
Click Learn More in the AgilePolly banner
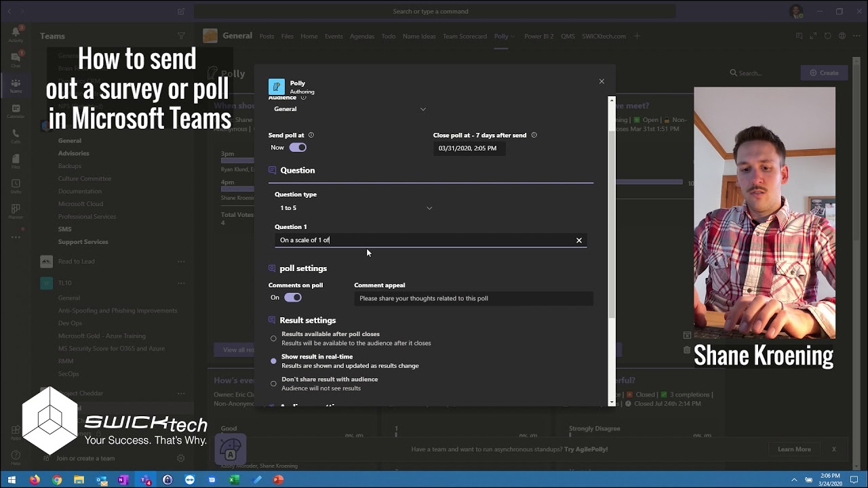click(794, 449)
